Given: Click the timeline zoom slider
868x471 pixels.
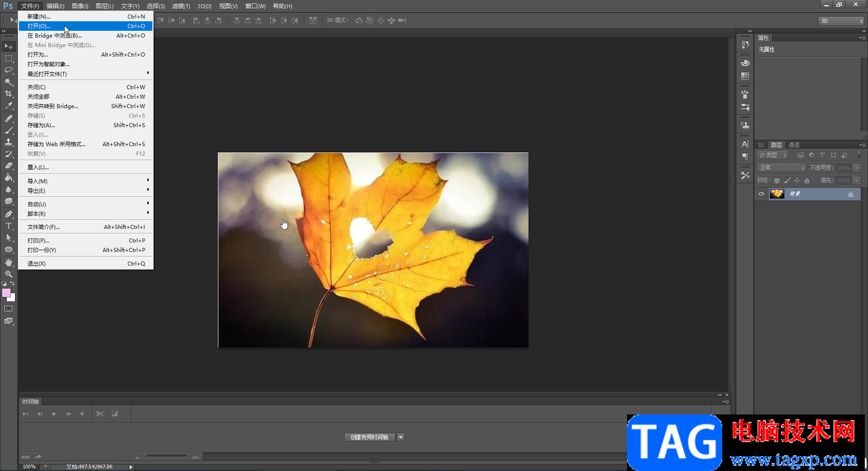Looking at the screenshot, I should [x=166, y=457].
